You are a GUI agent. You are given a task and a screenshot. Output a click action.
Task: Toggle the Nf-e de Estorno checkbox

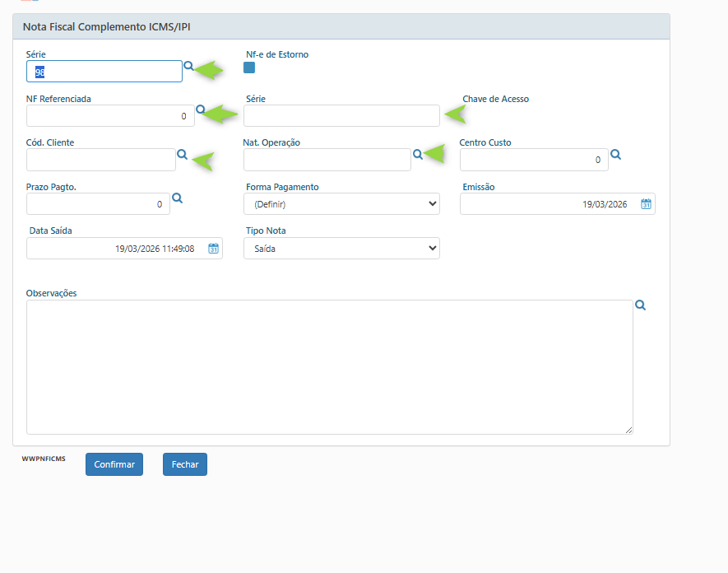point(249,68)
